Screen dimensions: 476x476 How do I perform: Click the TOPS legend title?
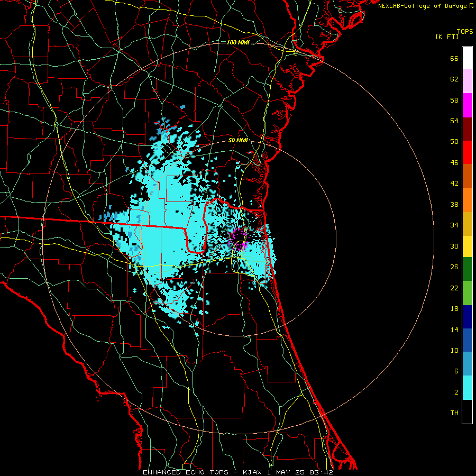coord(465,31)
